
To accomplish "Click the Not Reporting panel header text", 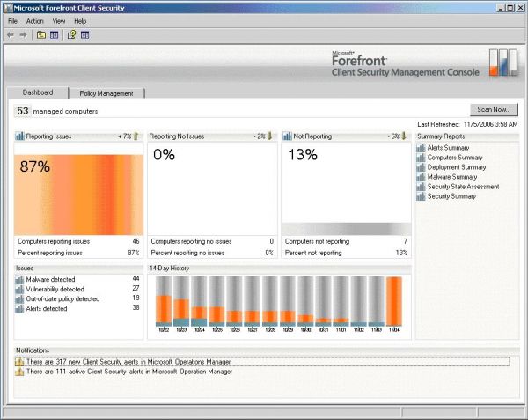I will (312, 136).
